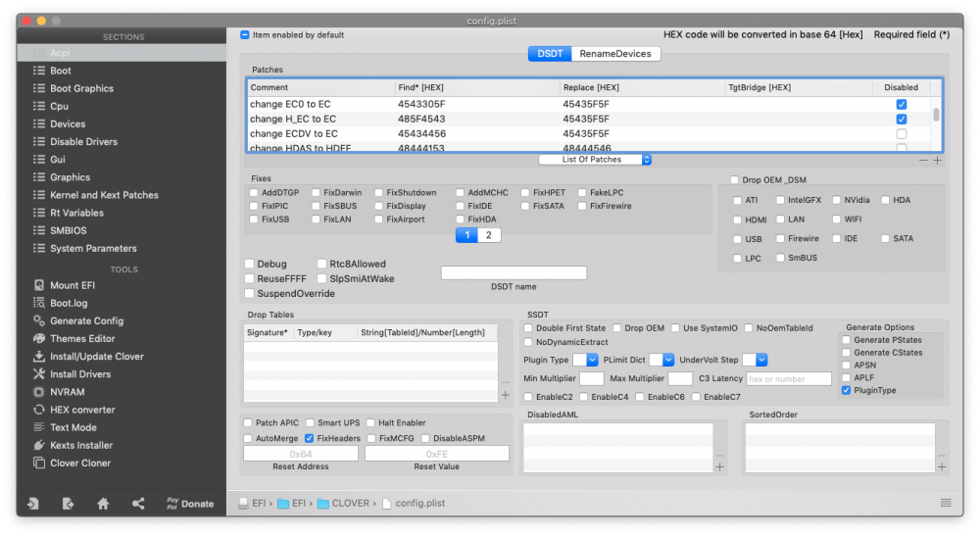Click the Find* [HEX] column header

tap(477, 87)
